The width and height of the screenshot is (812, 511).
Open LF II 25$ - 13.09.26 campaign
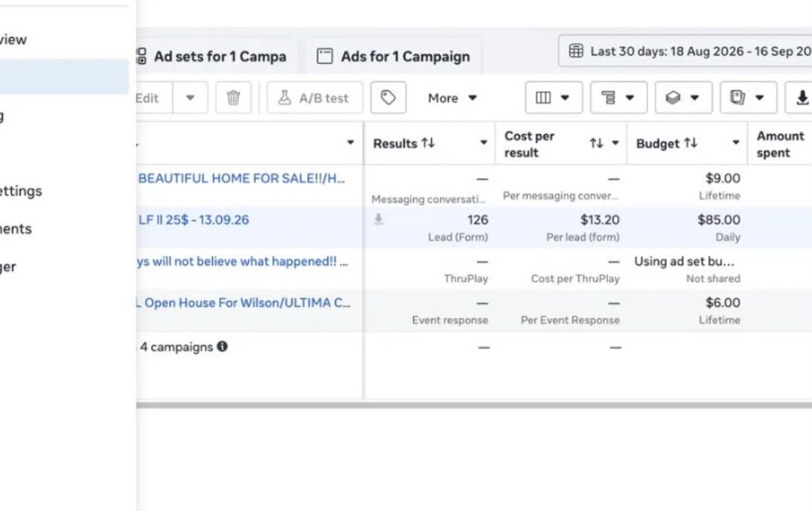tap(194, 220)
